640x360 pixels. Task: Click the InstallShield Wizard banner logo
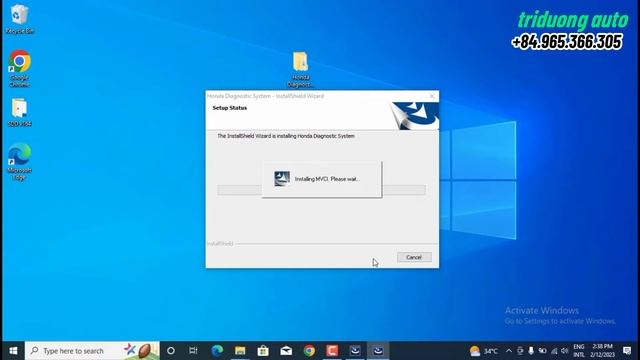click(x=415, y=116)
